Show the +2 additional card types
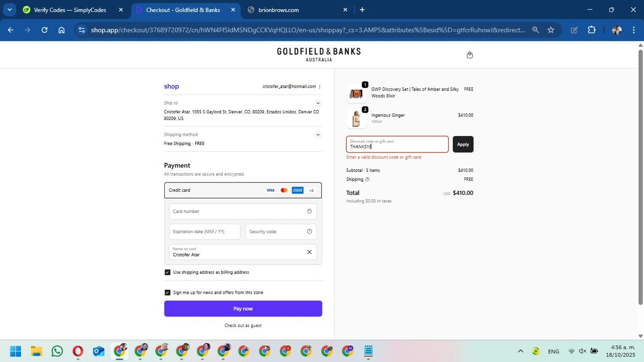This screenshot has height=362, width=644. (311, 190)
